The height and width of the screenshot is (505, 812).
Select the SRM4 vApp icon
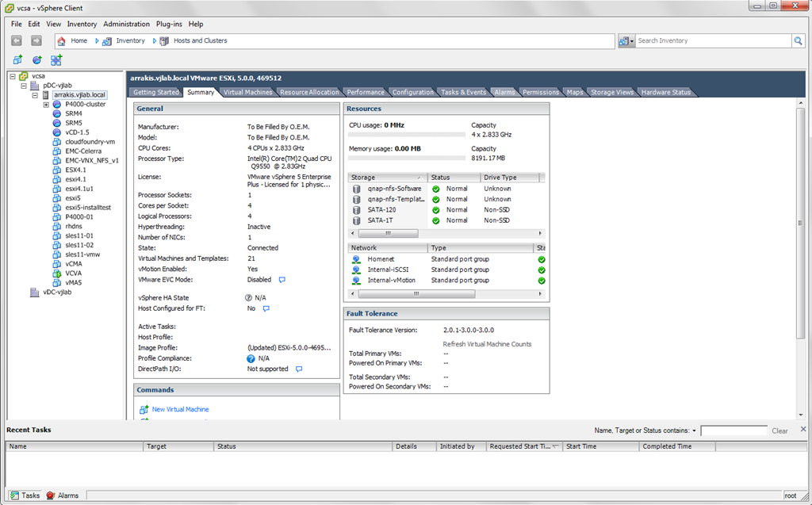[57, 113]
